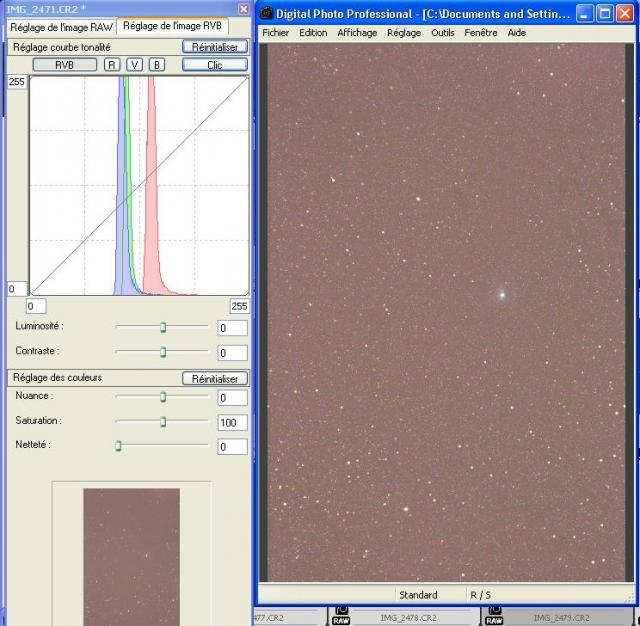
Task: Switch to the Réglage de l'image RAW tab
Action: (61, 27)
